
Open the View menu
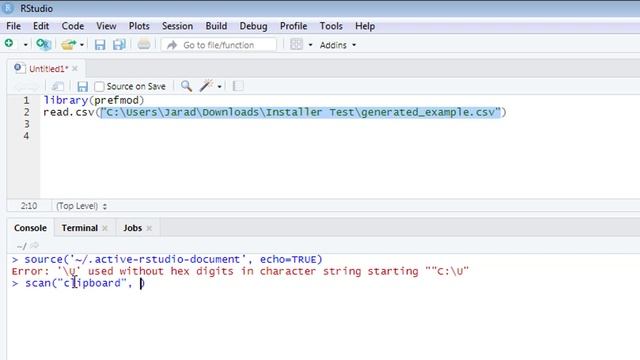click(x=106, y=26)
